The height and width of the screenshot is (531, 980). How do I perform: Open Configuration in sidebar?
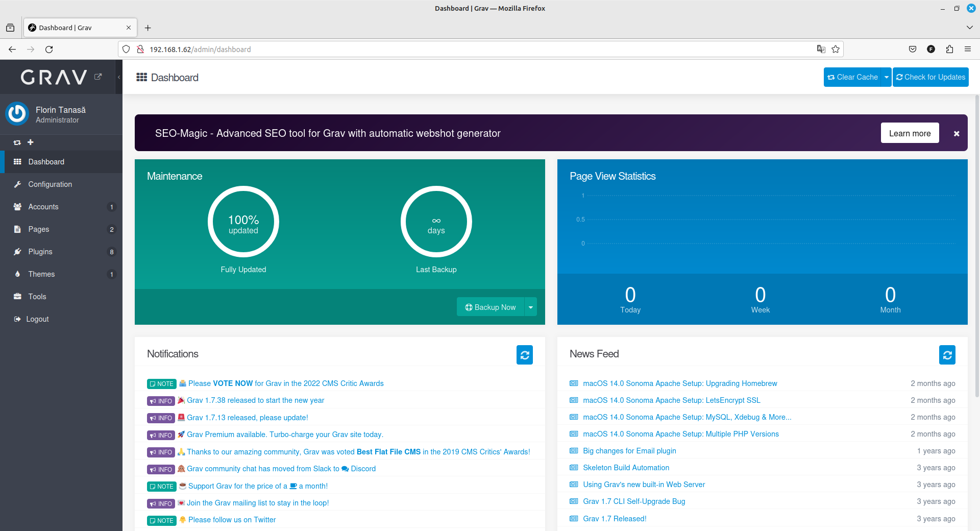coord(61,184)
